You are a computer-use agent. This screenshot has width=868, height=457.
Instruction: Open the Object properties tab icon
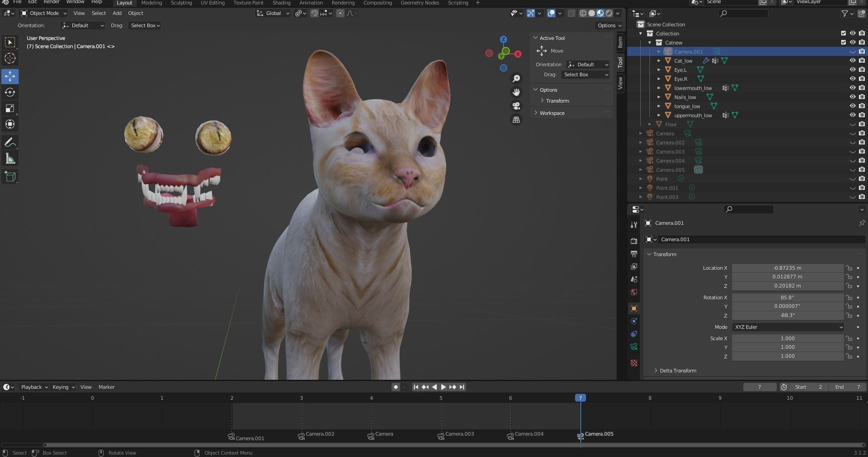(x=634, y=308)
